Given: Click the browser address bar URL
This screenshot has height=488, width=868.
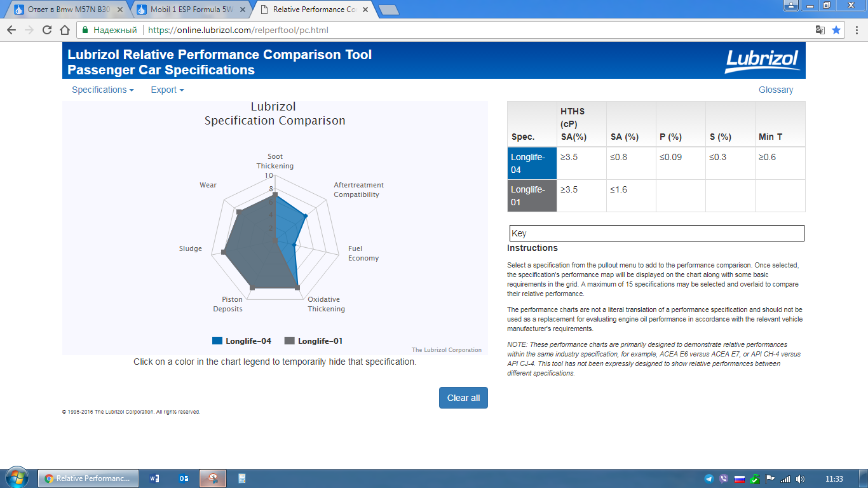Looking at the screenshot, I should 238,30.
